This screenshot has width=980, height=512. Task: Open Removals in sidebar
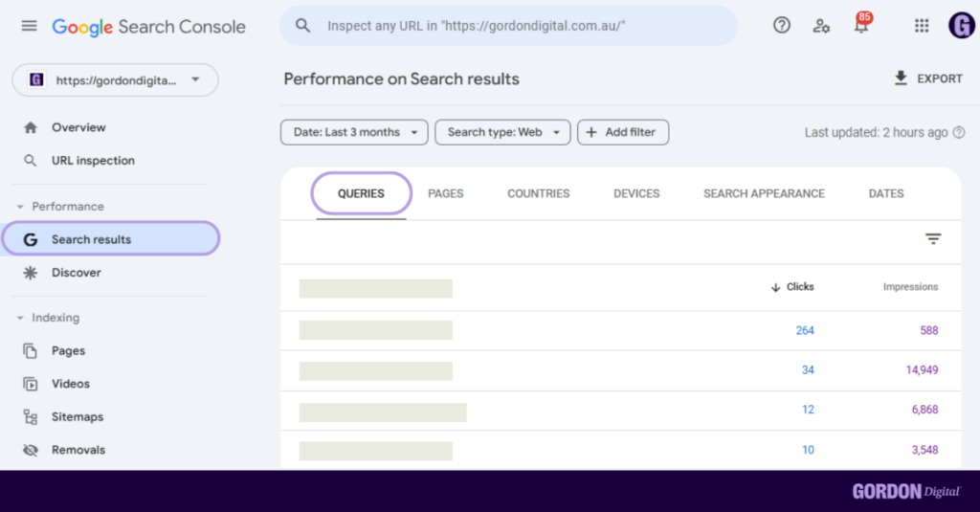pos(78,450)
